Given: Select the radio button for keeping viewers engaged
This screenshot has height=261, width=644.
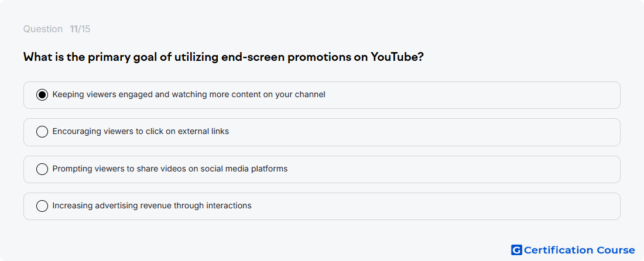Looking at the screenshot, I should click(42, 95).
